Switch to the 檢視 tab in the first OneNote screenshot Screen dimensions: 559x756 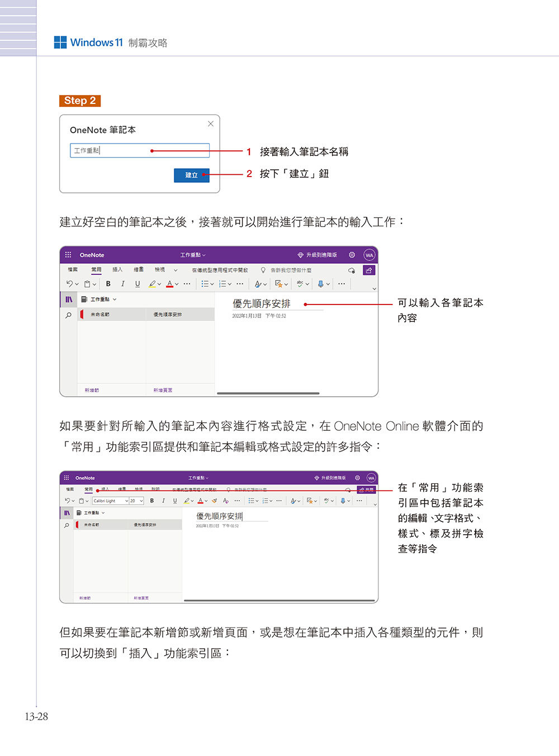coord(160,269)
